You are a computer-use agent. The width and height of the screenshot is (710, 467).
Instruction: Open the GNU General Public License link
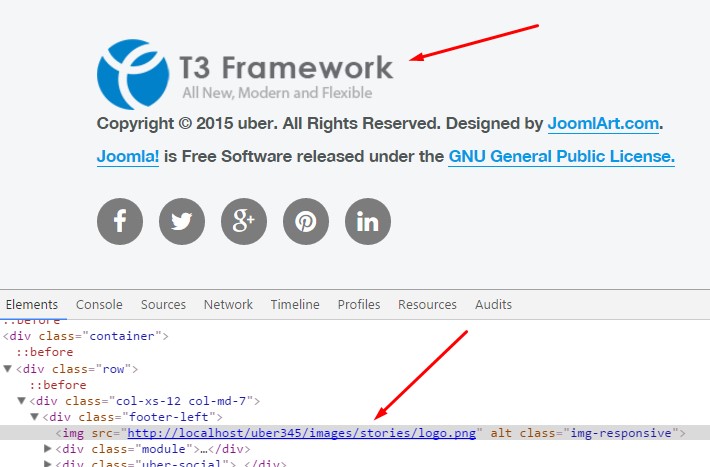coord(561,156)
